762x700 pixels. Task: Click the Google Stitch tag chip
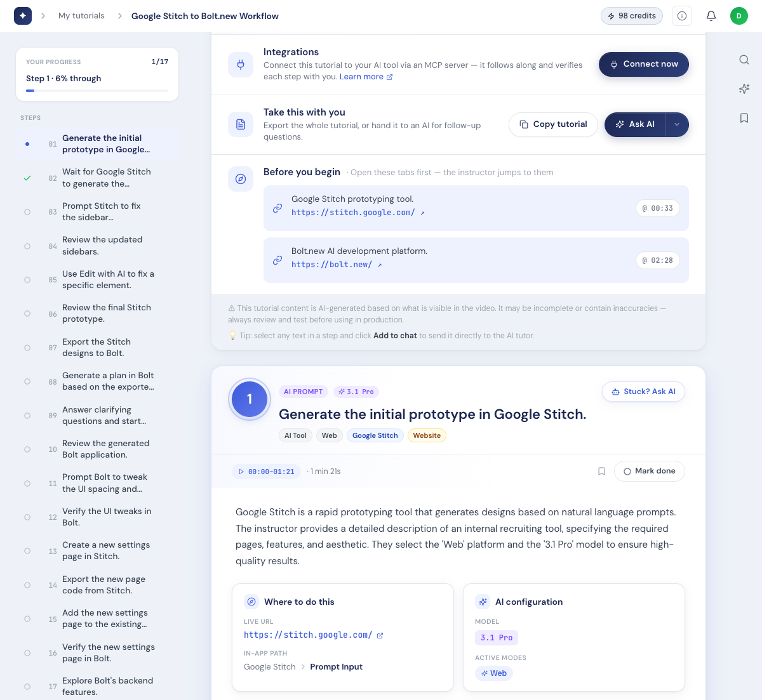[x=375, y=435]
